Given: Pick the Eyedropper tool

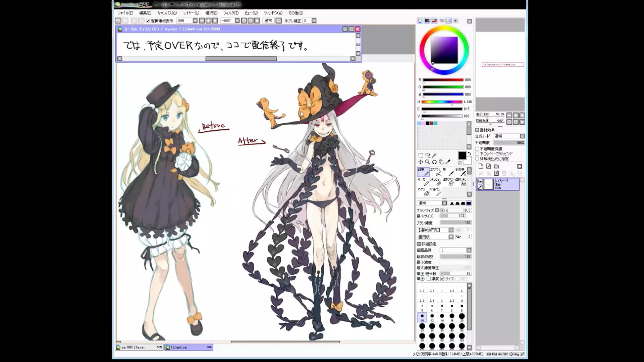Looking at the screenshot, I should coord(448,162).
